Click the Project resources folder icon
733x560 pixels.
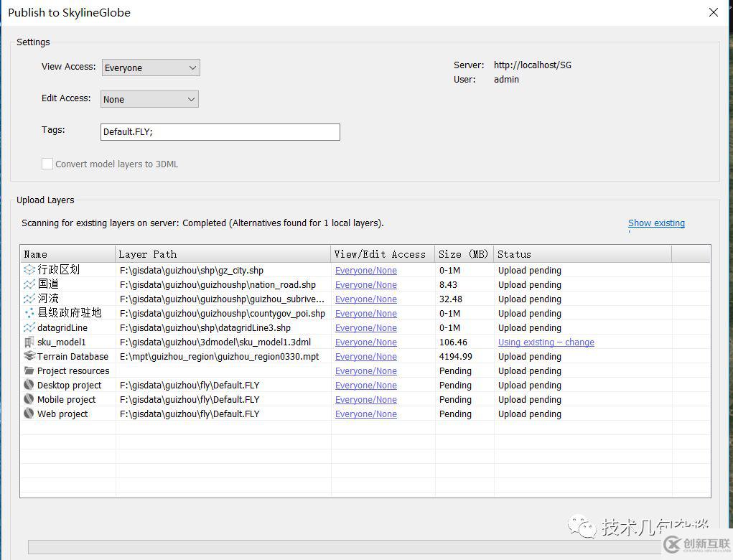click(29, 370)
